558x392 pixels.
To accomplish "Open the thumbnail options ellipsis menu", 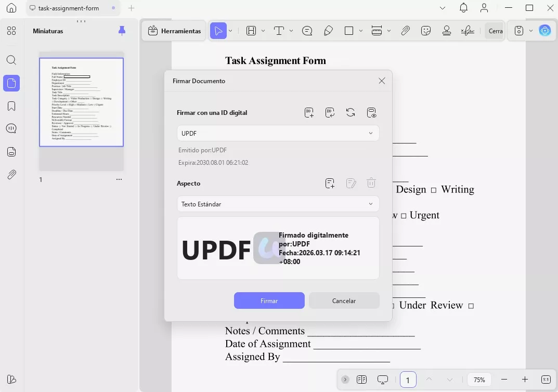I will pyautogui.click(x=119, y=179).
